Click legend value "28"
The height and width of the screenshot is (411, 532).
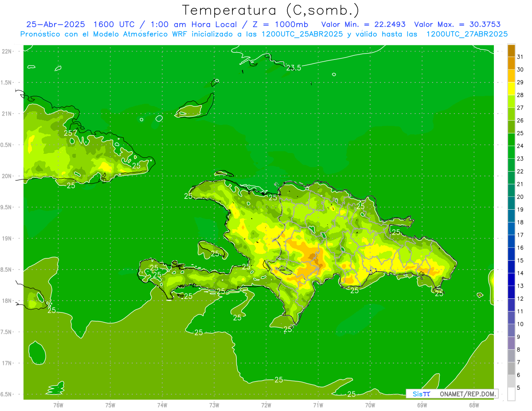(x=520, y=95)
